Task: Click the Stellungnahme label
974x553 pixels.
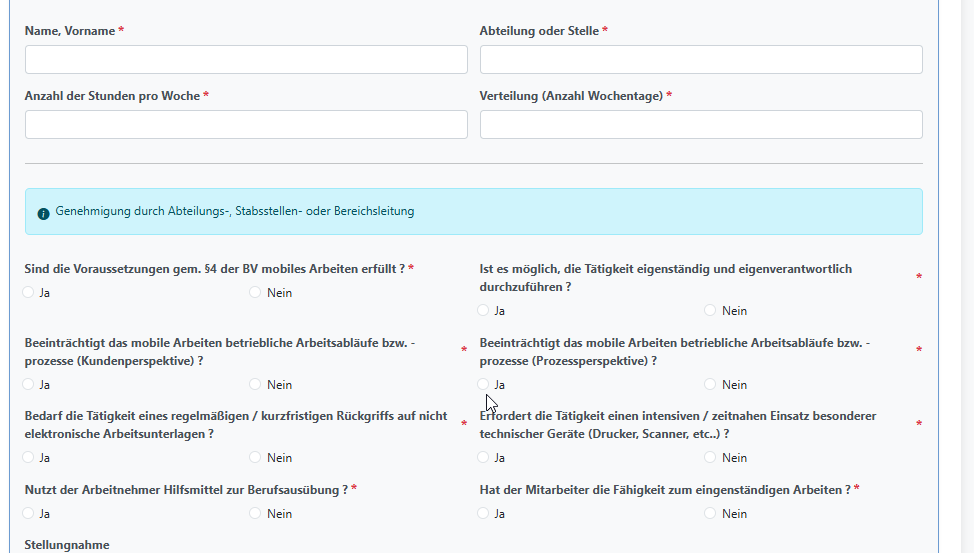Action: (x=67, y=545)
